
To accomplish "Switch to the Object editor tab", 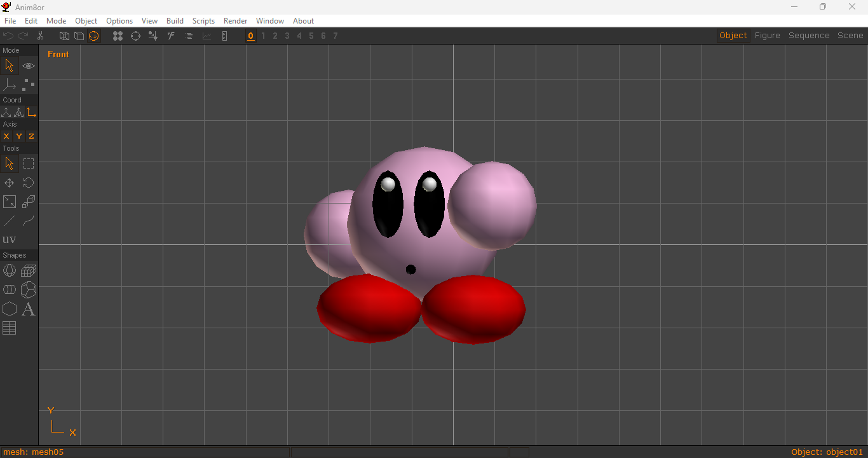I will point(733,36).
